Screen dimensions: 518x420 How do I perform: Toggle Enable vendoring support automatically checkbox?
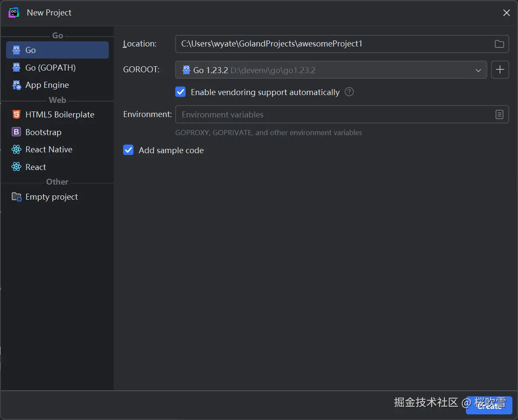pyautogui.click(x=180, y=92)
